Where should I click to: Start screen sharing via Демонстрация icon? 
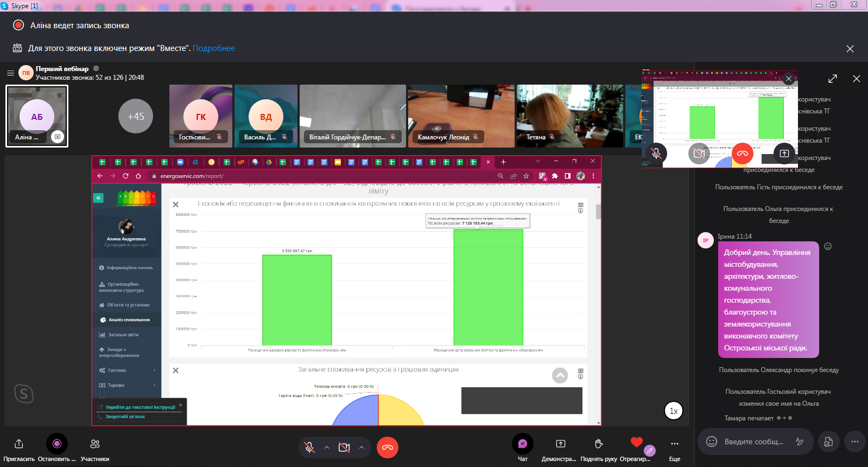561,444
